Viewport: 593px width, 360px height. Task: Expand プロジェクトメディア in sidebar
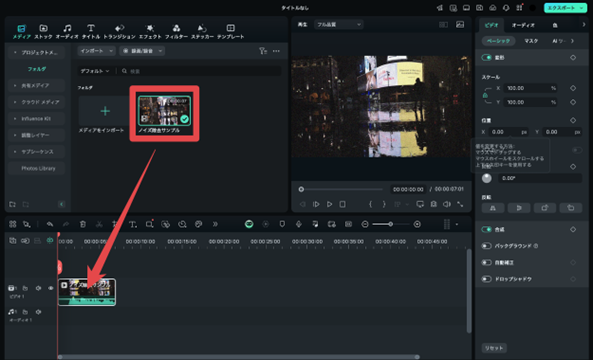[36, 53]
